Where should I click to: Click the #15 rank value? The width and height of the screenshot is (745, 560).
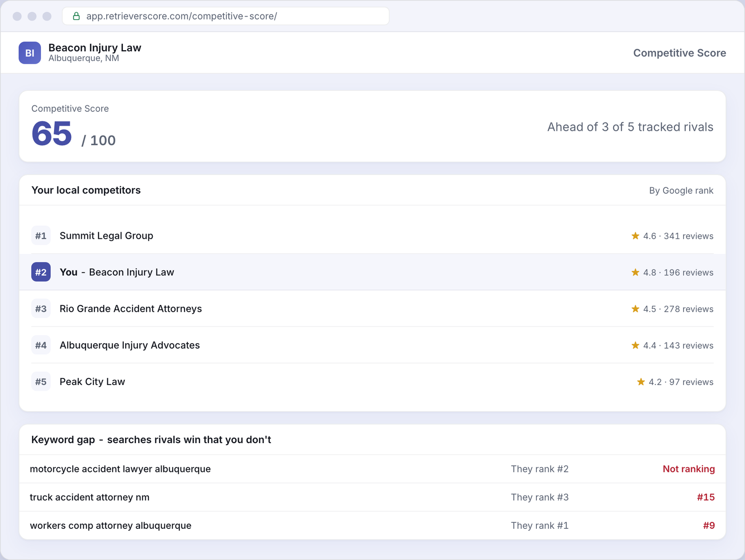(706, 497)
